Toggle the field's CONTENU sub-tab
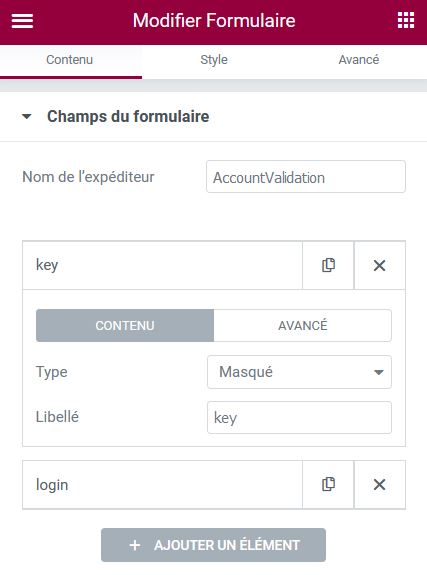The height and width of the screenshot is (575, 427). (125, 325)
